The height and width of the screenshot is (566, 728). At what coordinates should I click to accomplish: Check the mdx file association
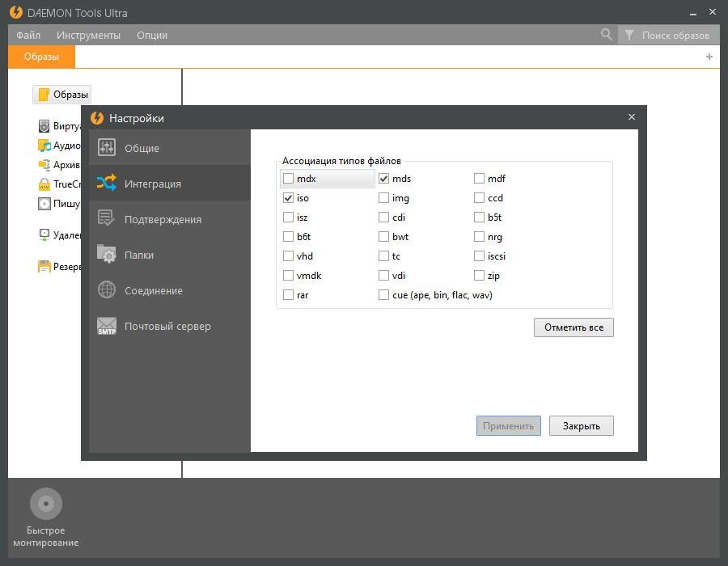click(288, 178)
